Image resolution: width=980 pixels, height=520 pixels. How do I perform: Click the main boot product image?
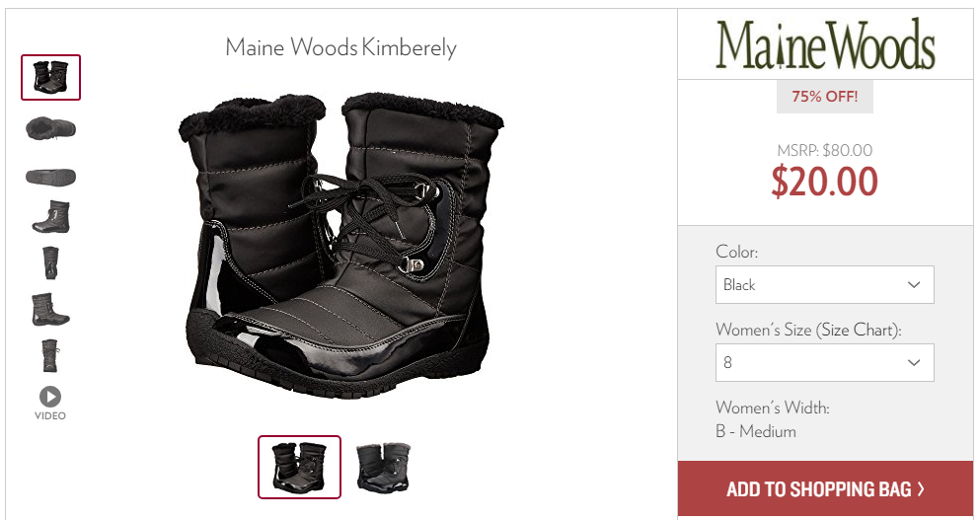point(340,245)
